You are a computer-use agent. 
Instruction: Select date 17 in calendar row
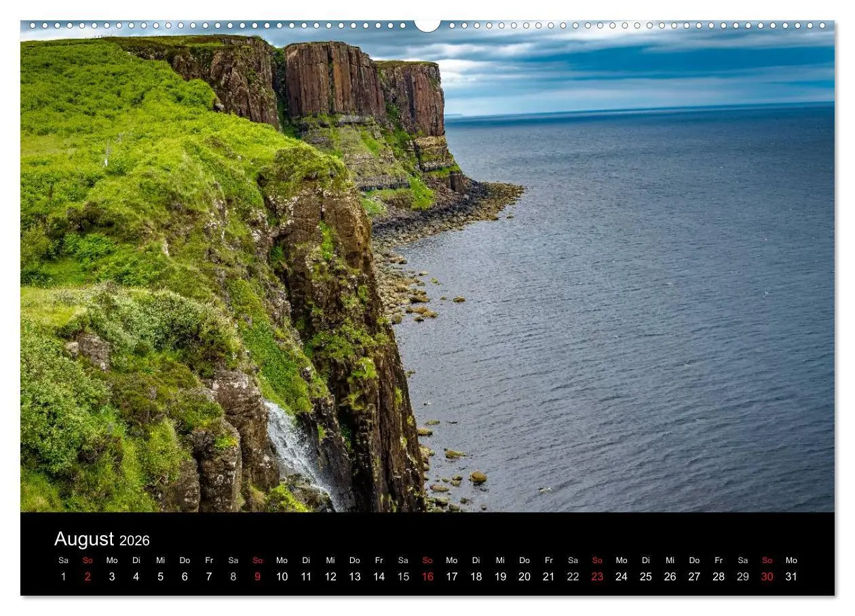click(452, 577)
